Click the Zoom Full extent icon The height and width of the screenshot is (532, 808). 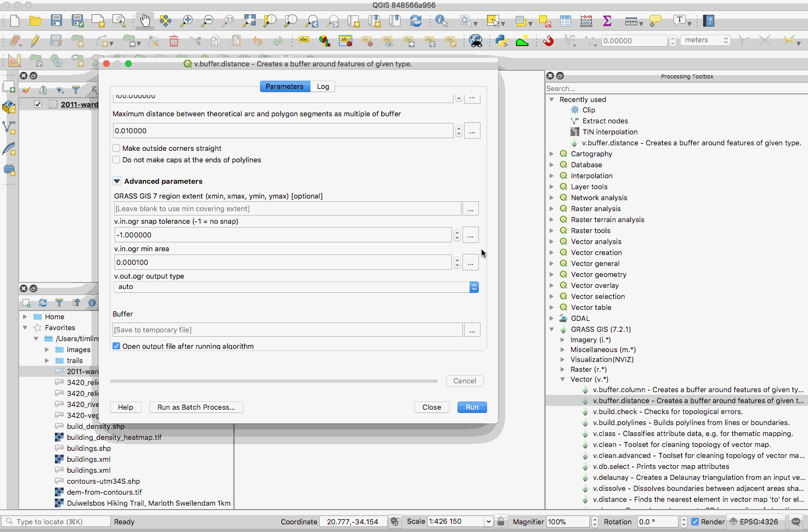tap(249, 21)
